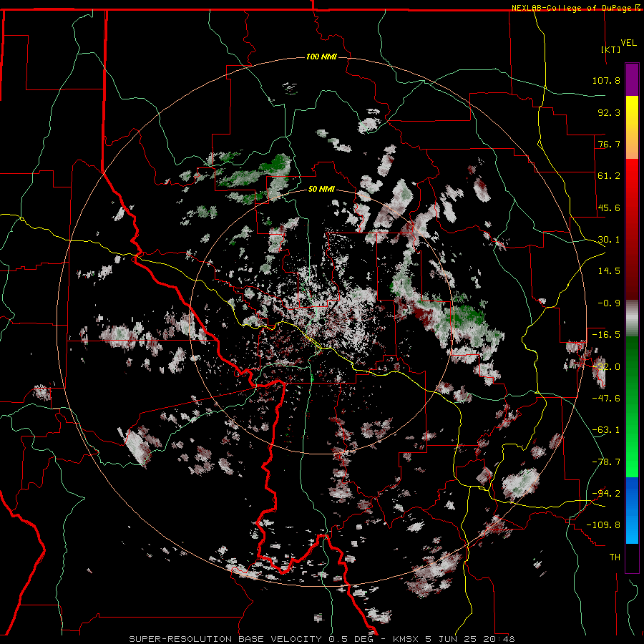Pick the gray near-zero segment of scale

click(632, 318)
